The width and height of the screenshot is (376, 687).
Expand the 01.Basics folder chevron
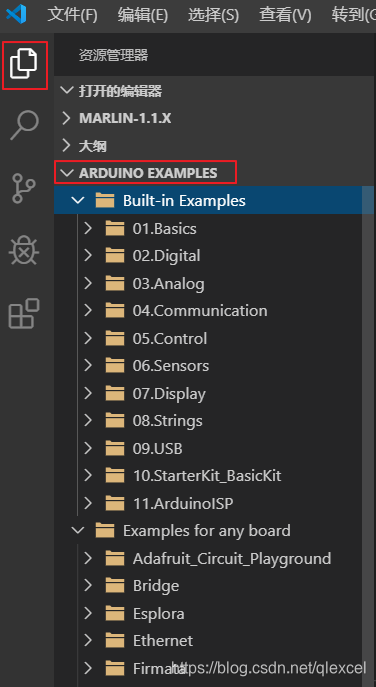tap(88, 228)
